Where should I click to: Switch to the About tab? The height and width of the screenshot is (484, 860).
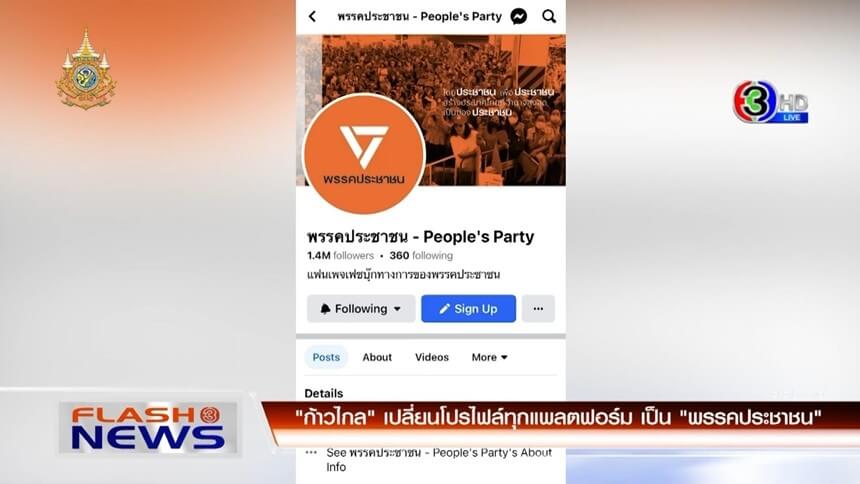377,357
